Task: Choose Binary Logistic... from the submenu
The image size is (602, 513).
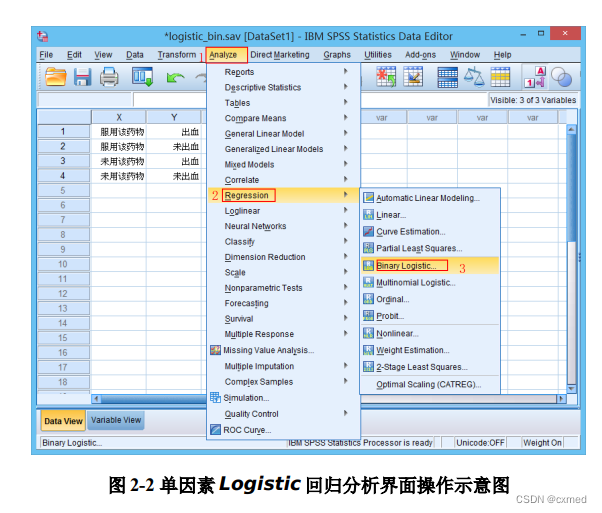Action: (430, 265)
